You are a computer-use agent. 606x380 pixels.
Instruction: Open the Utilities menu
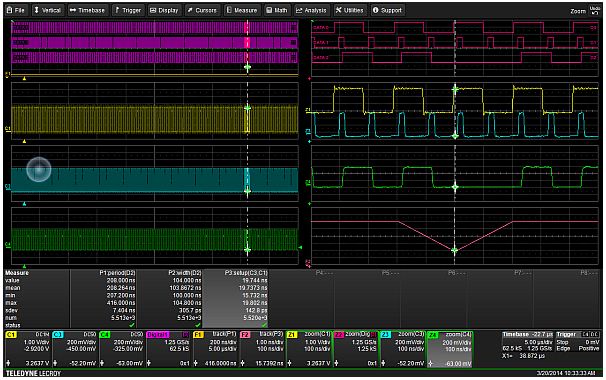[x=349, y=10]
